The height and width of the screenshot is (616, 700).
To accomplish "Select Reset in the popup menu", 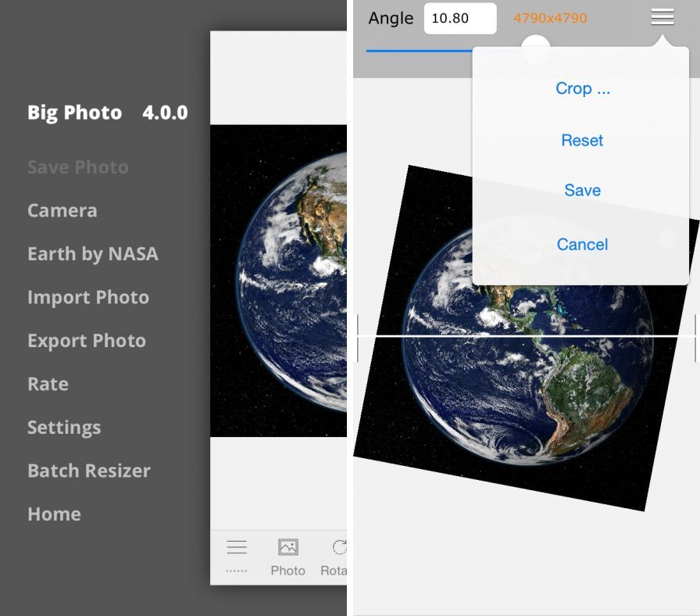I will click(582, 141).
